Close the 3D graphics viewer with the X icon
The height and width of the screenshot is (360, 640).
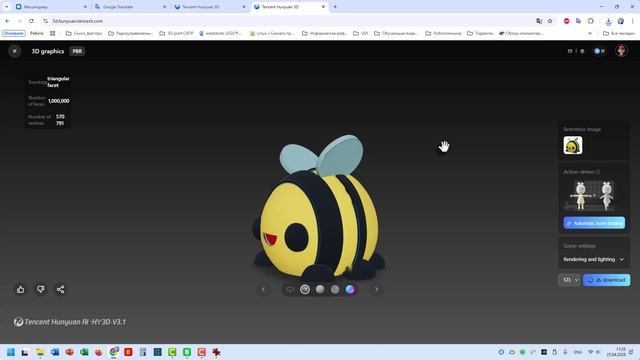click(x=14, y=51)
